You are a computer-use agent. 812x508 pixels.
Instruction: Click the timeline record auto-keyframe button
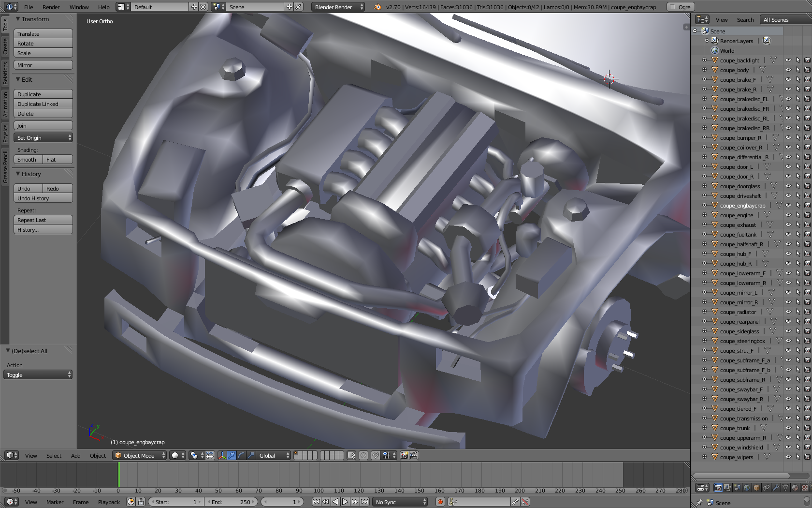coord(440,502)
